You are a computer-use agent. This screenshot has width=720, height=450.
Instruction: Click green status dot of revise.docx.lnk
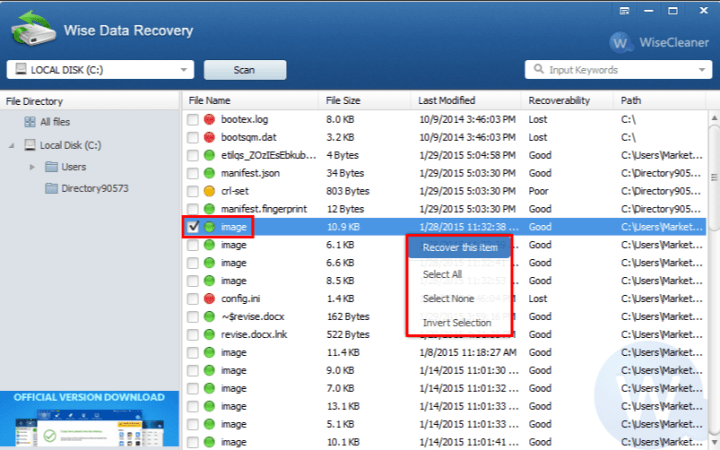click(x=209, y=334)
